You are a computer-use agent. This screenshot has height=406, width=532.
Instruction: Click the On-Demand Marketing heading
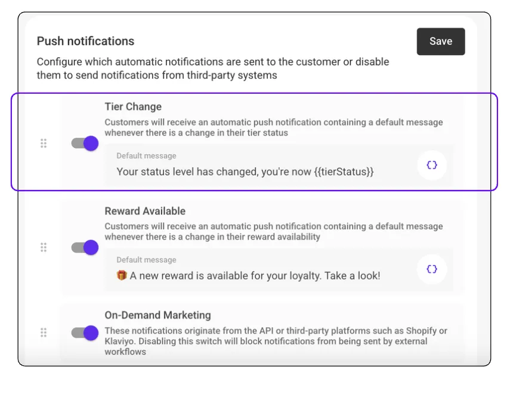click(157, 315)
